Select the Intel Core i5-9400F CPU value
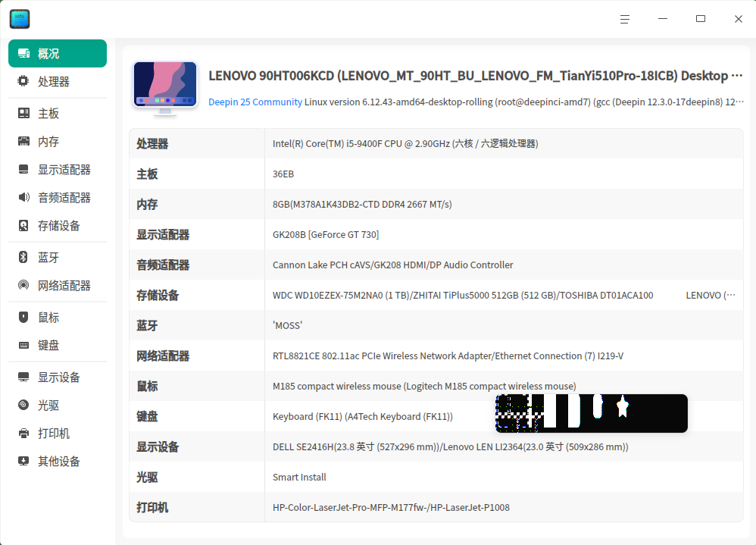 pos(405,144)
